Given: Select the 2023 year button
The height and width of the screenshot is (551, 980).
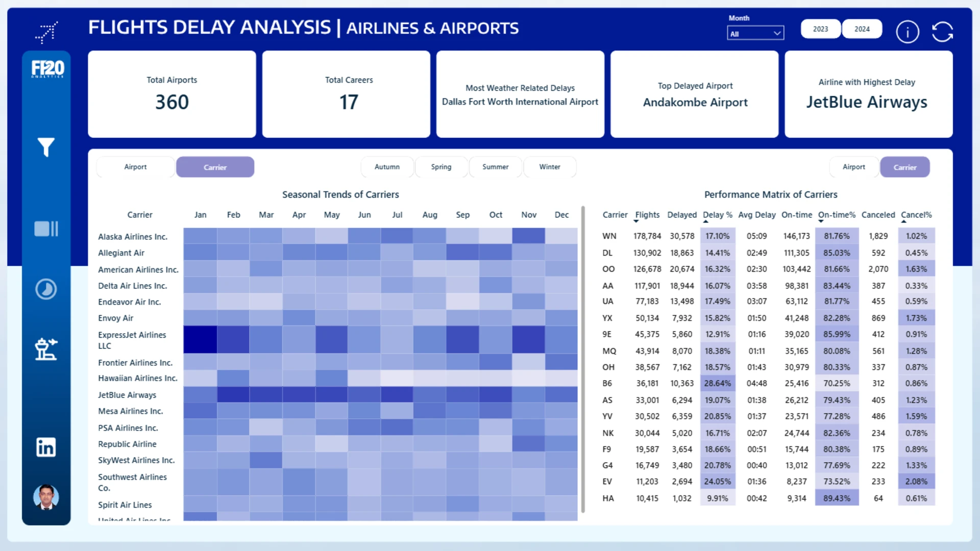Looking at the screenshot, I should pos(821,29).
